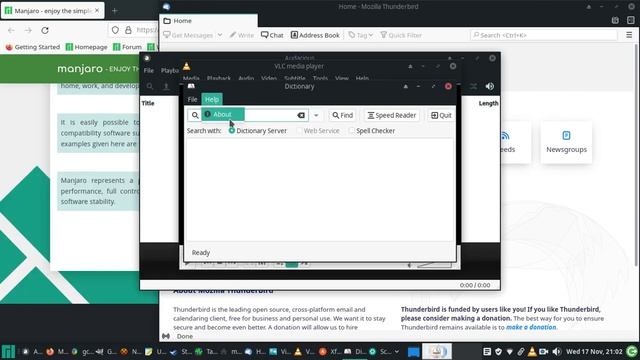640x360 pixels.
Task: Quit the Dictionary application
Action: (x=441, y=116)
